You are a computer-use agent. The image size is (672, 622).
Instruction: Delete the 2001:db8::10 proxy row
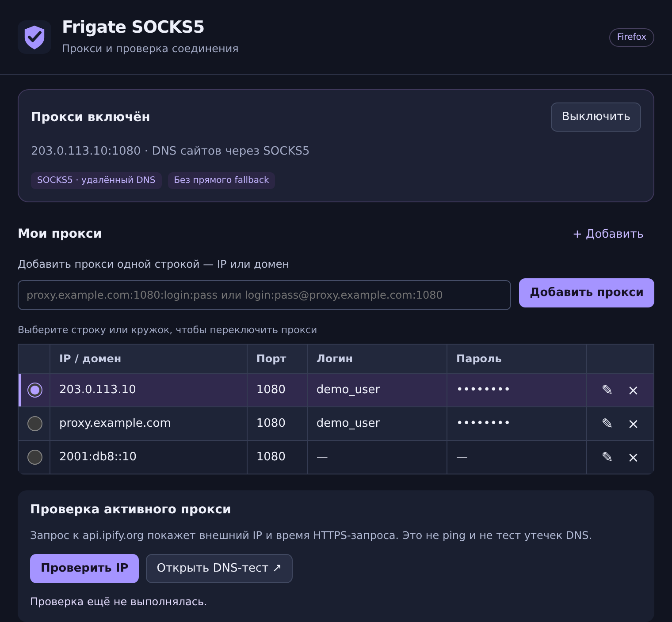633,457
